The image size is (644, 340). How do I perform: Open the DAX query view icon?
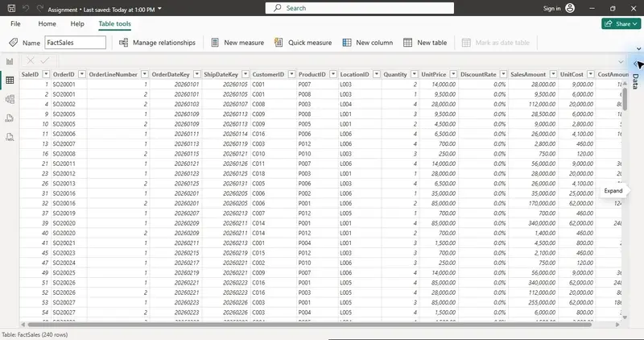(x=10, y=118)
